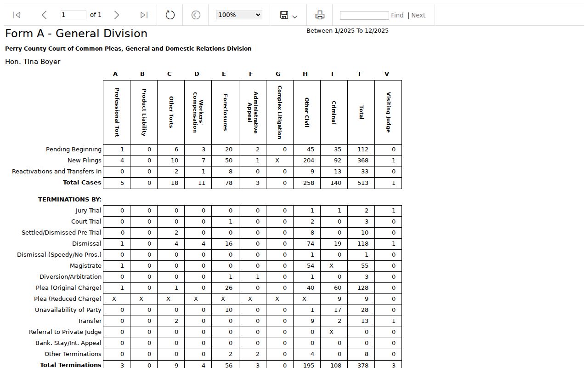Click Plea (Original Charge) total 128
588x368 pixels.
tap(363, 288)
